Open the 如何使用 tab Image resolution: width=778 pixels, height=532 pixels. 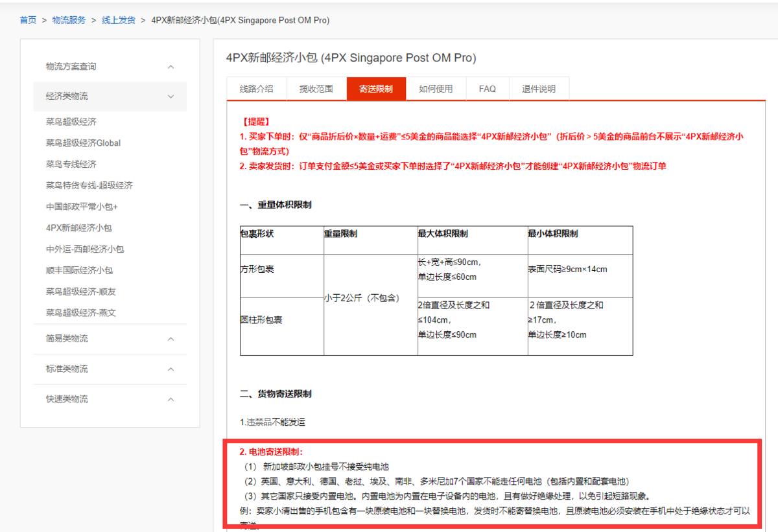tap(436, 89)
